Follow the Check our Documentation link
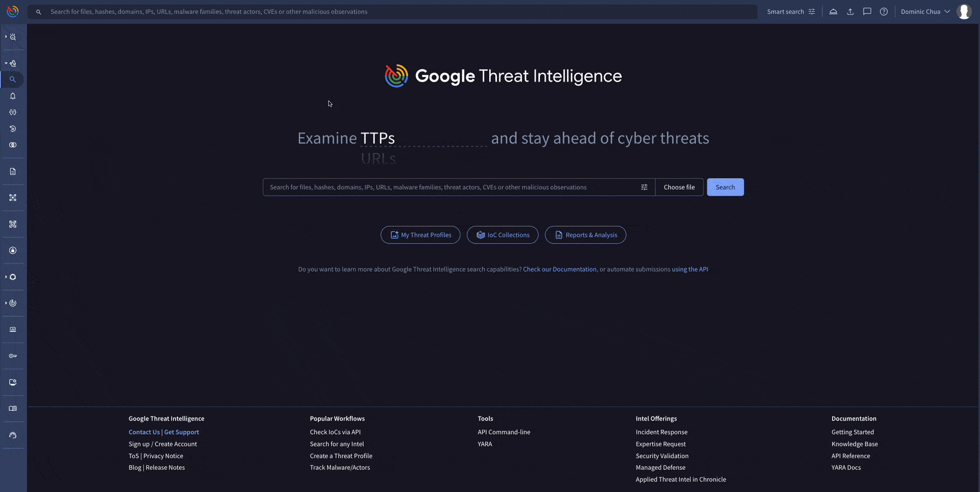This screenshot has height=492, width=980. click(x=560, y=269)
